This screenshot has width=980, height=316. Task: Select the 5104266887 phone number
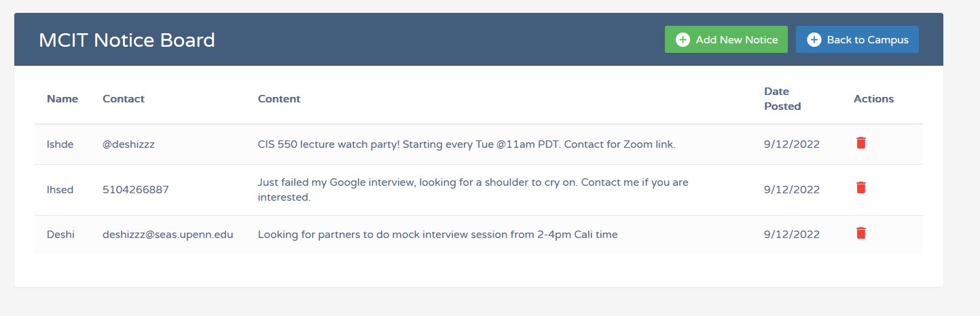[x=135, y=190]
